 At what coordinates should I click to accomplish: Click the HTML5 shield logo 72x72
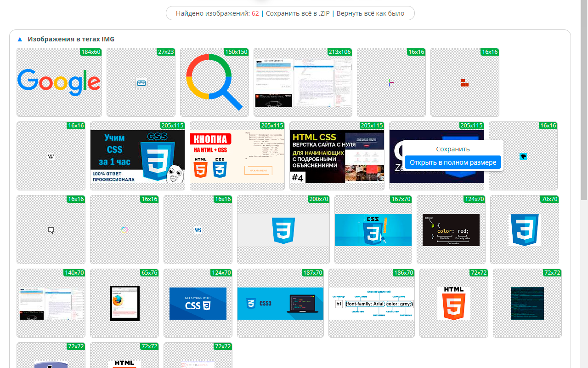(x=453, y=303)
